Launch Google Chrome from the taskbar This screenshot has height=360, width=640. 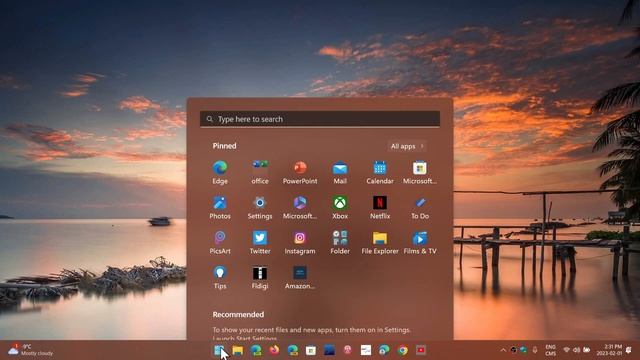[x=402, y=350]
